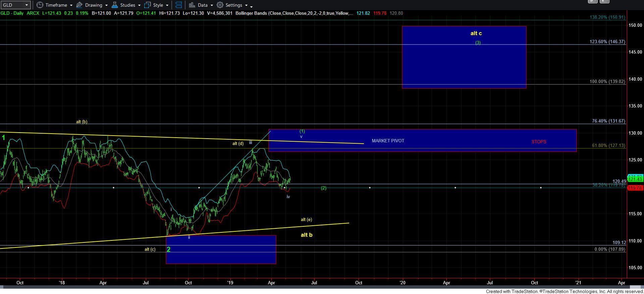Click the 120.49 price level label
The height and width of the screenshot is (294, 644).
pyautogui.click(x=619, y=181)
